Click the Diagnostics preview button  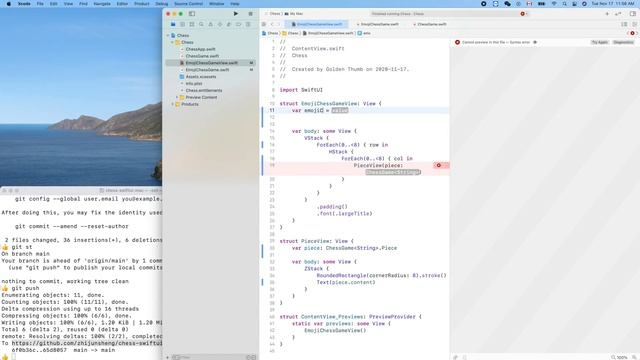tap(623, 42)
